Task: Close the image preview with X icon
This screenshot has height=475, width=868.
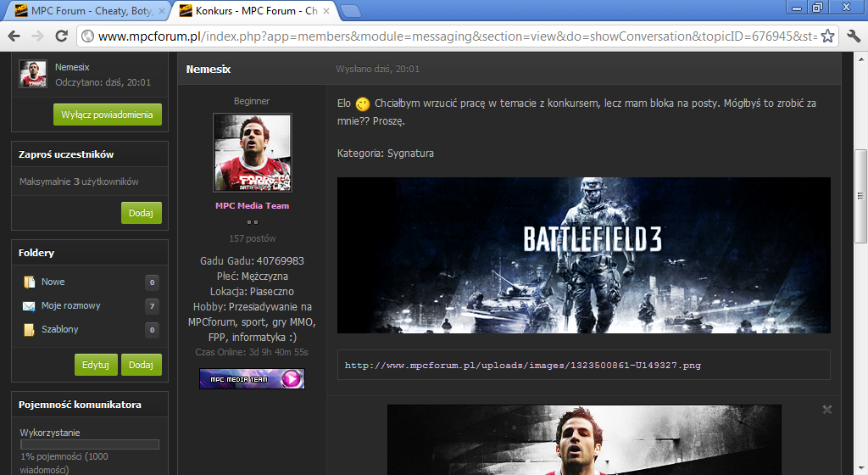Action: click(x=827, y=410)
